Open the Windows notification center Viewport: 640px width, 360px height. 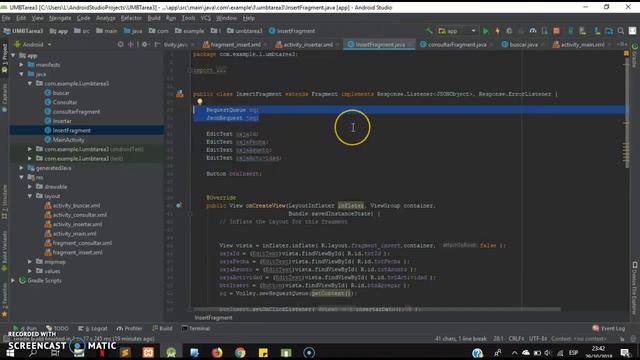pyautogui.click(x=624, y=353)
